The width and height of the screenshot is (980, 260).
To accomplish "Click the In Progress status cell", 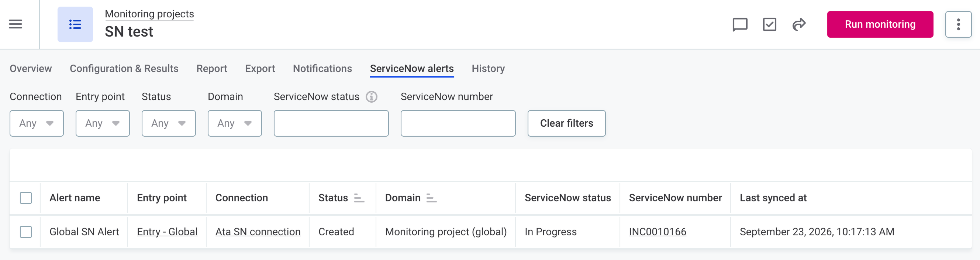I will [551, 232].
